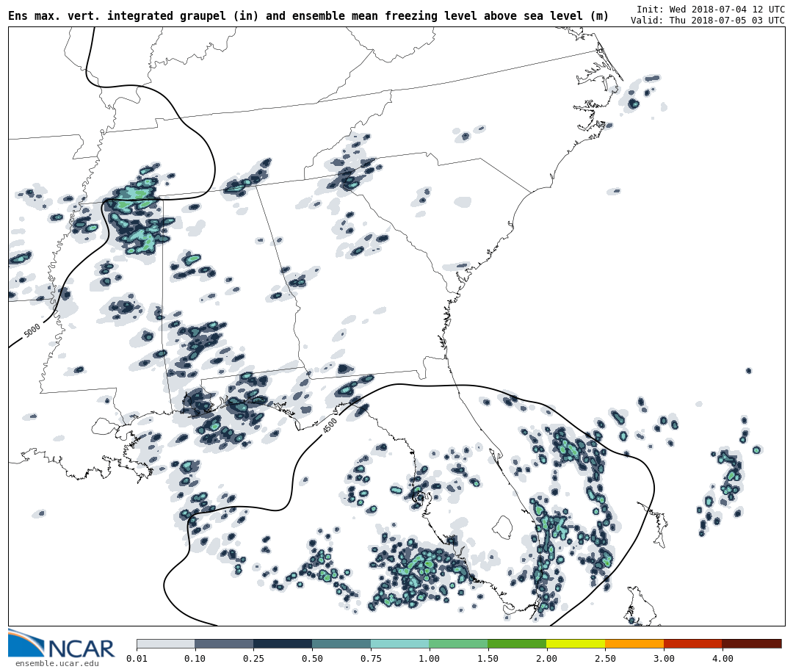Click the 1.00 tick label under colorbar
The image size is (793, 672).
tap(429, 659)
